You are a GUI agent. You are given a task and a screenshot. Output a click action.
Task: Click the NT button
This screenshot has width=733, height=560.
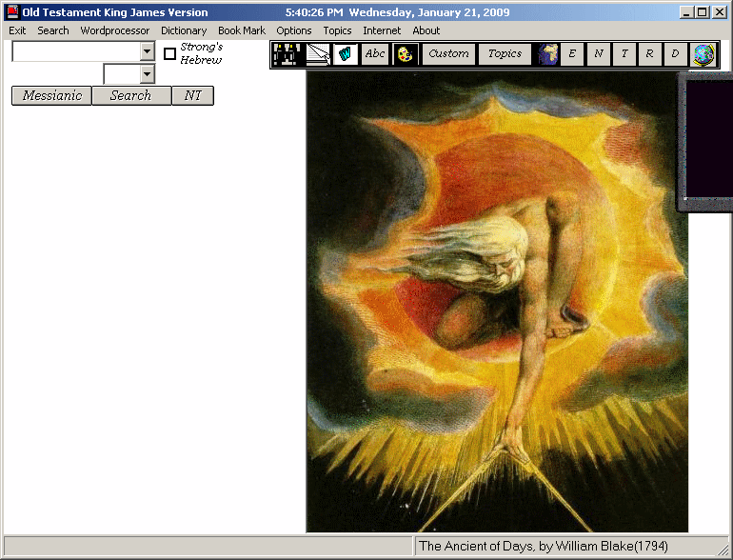tap(192, 95)
